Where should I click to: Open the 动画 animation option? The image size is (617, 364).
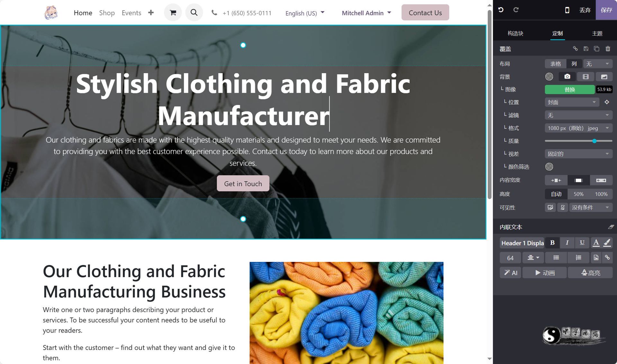pyautogui.click(x=544, y=273)
